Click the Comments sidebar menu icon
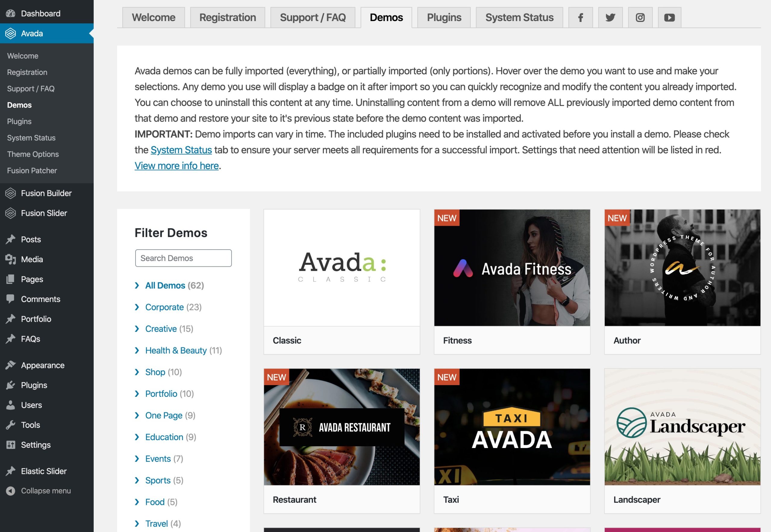771x532 pixels. (11, 298)
